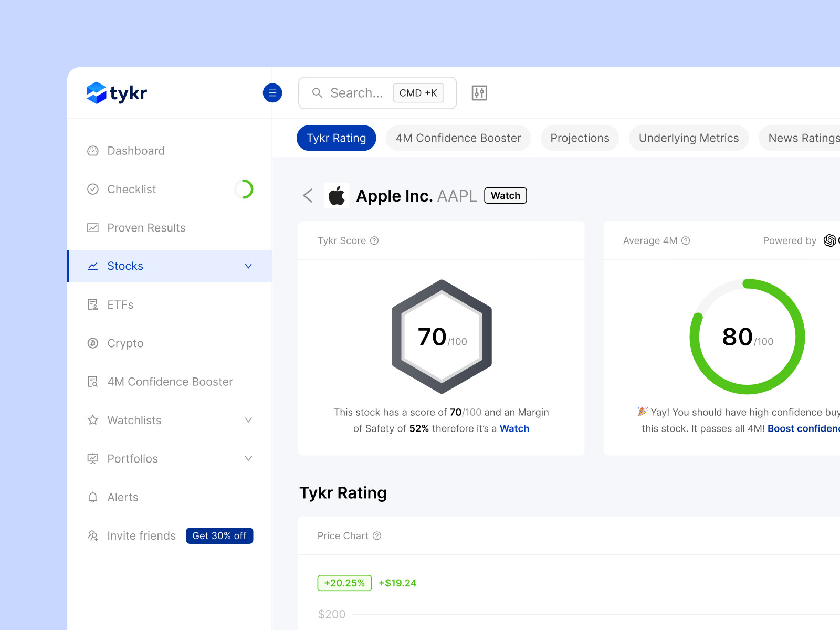Click the +$19.24 price change value

pos(397,583)
